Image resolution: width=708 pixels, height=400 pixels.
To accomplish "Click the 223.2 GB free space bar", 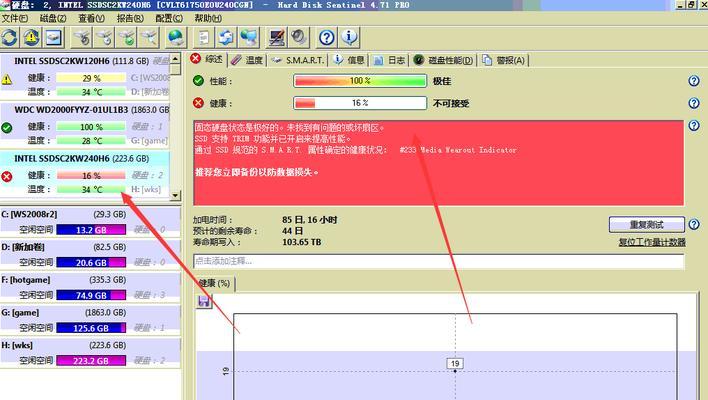I will coord(91,361).
